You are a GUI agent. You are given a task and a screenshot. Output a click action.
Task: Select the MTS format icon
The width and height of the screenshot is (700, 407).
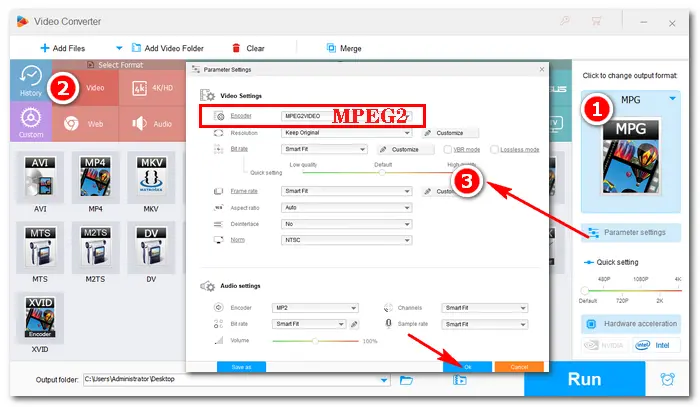click(x=40, y=247)
